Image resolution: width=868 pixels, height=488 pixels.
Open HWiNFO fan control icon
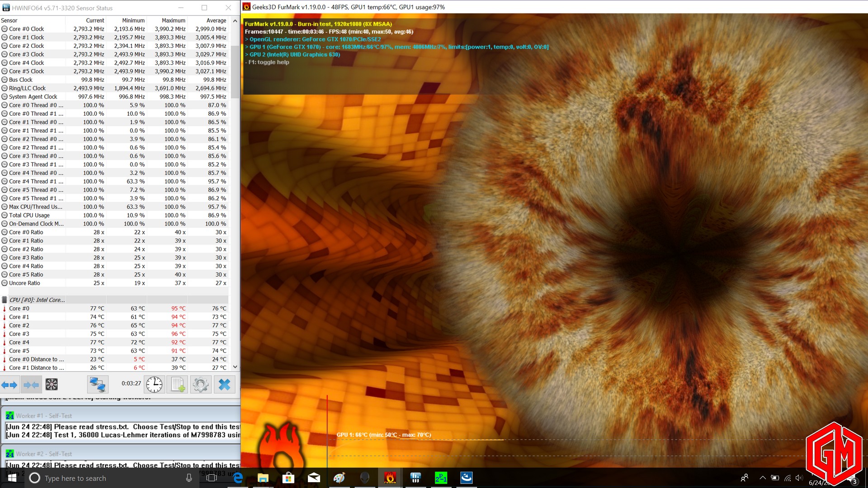[52, 385]
